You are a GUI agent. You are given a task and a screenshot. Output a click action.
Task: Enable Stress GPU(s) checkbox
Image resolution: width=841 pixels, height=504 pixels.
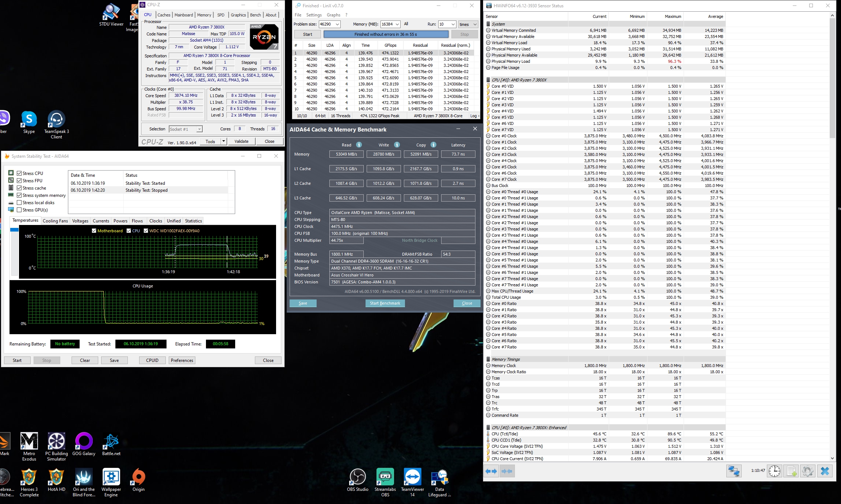(x=19, y=210)
